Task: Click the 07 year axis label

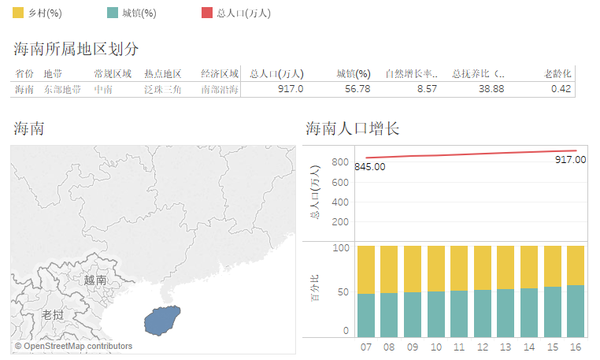Action: point(366,347)
